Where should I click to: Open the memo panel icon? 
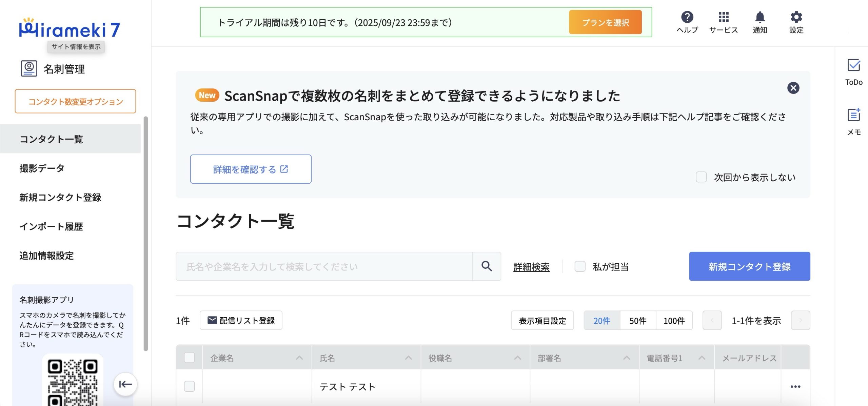tap(853, 115)
